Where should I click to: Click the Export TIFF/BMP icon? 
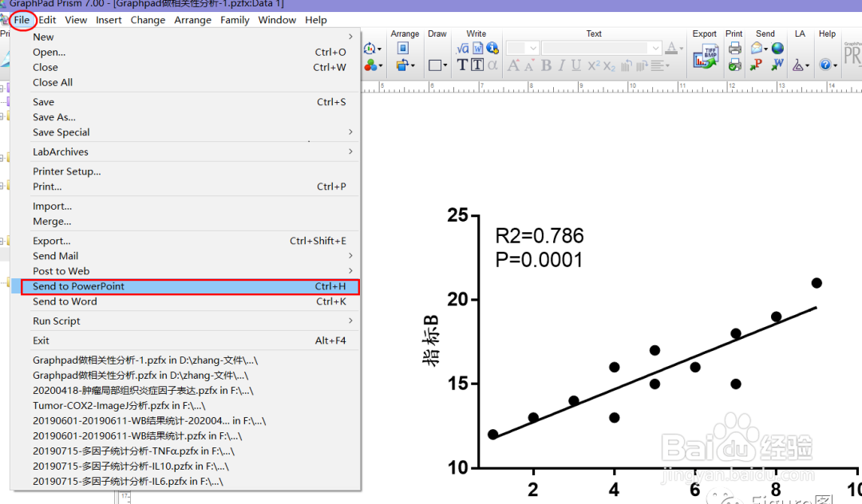pyautogui.click(x=706, y=57)
